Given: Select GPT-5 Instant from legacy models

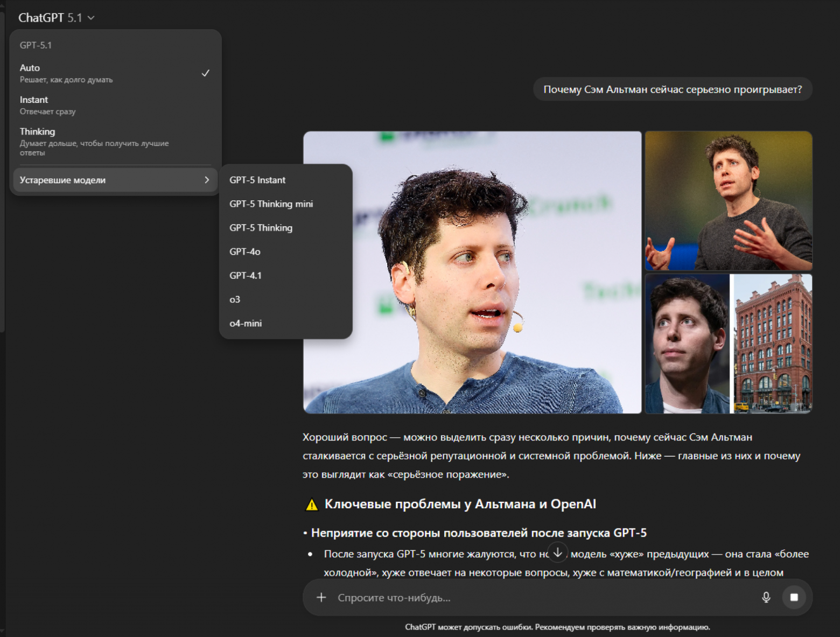Looking at the screenshot, I should pyautogui.click(x=257, y=180).
